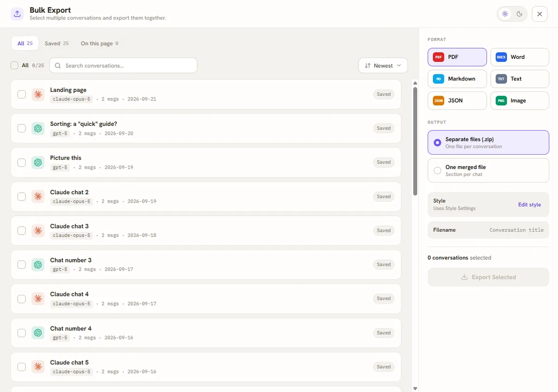Click the sort arrows icon beside Newest

click(x=368, y=65)
